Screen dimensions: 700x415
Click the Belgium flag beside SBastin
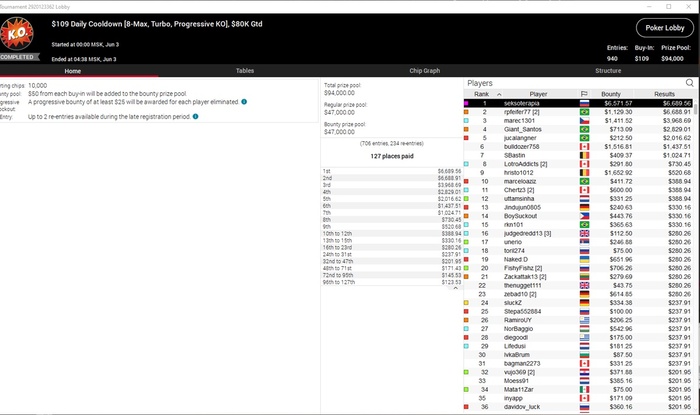tap(584, 155)
